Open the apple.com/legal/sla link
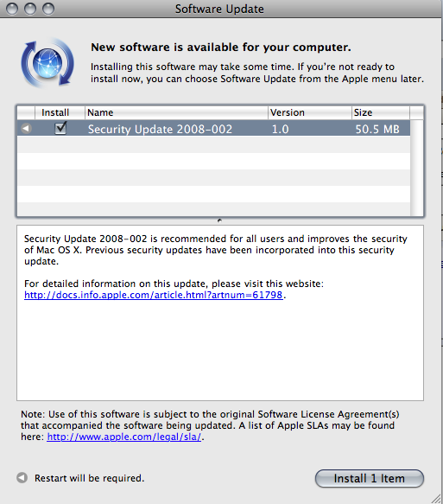The image size is (443, 504). tap(124, 437)
